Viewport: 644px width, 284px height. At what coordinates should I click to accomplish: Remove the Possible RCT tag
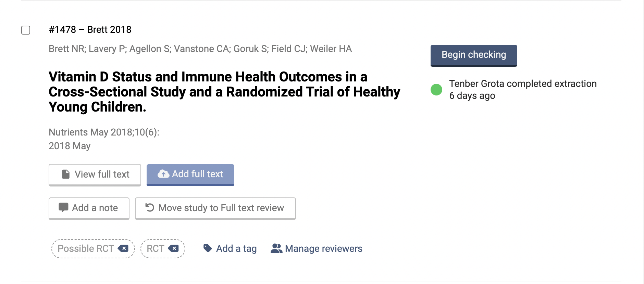point(123,248)
